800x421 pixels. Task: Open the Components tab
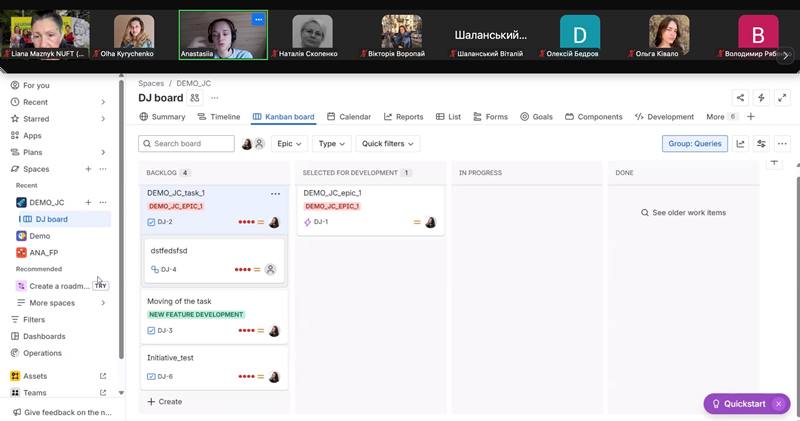click(x=594, y=117)
